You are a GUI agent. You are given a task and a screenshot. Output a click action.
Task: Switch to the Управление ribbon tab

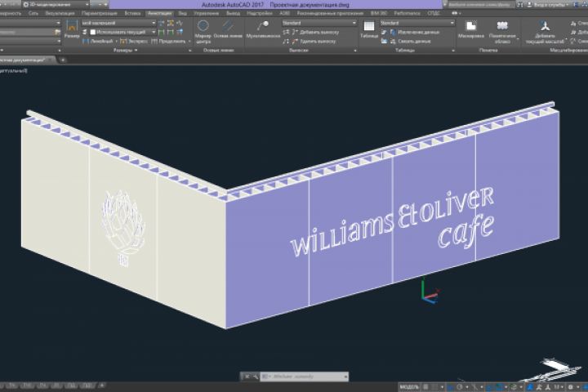tap(207, 13)
